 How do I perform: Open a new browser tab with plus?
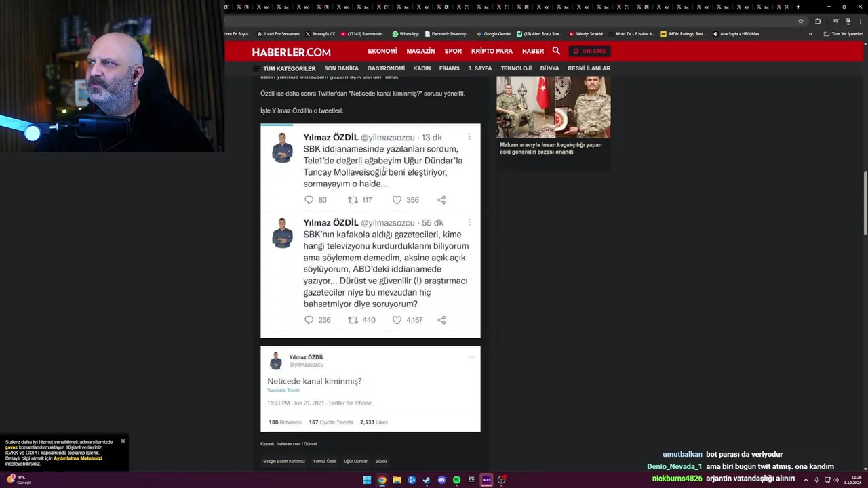point(798,7)
